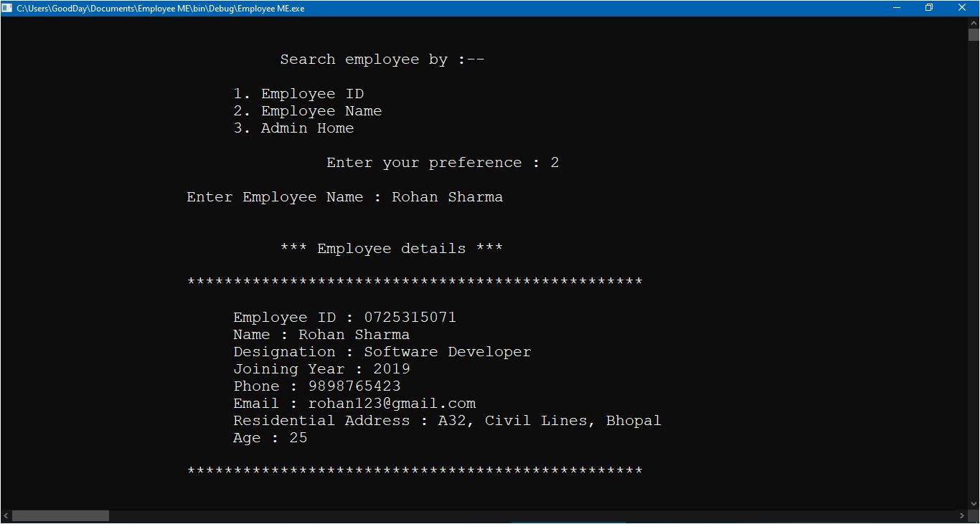Screen dimensions: 980x524
Task: Close the Employee ME.exe window
Action: [x=962, y=8]
